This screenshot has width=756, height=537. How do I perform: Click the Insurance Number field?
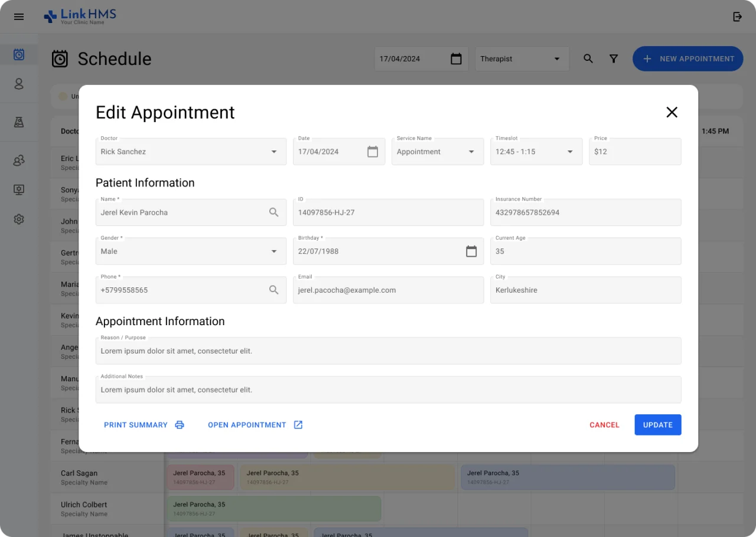pyautogui.click(x=586, y=212)
